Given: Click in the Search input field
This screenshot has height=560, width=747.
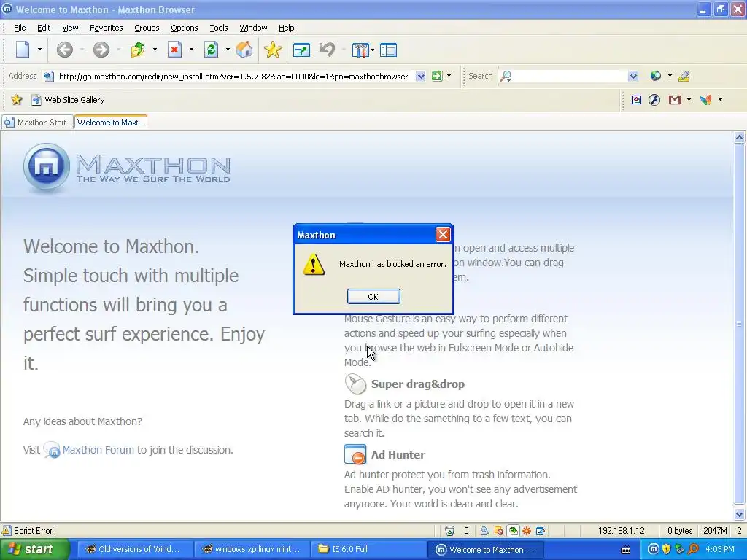Looking at the screenshot, I should (570, 76).
